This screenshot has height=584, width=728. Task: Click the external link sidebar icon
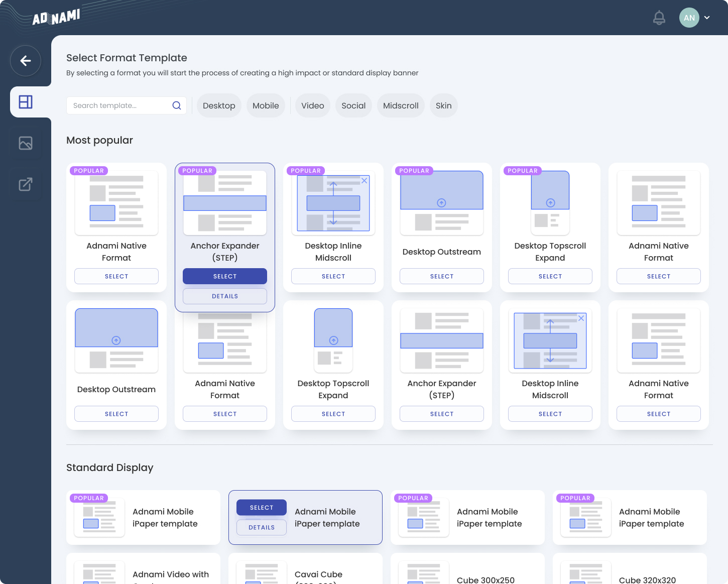(26, 184)
